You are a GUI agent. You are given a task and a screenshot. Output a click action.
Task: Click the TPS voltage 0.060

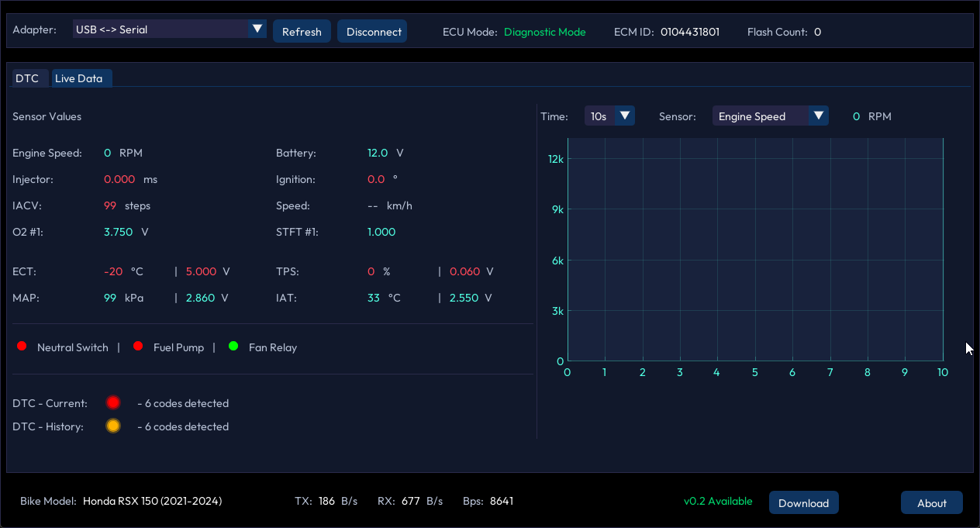point(464,271)
